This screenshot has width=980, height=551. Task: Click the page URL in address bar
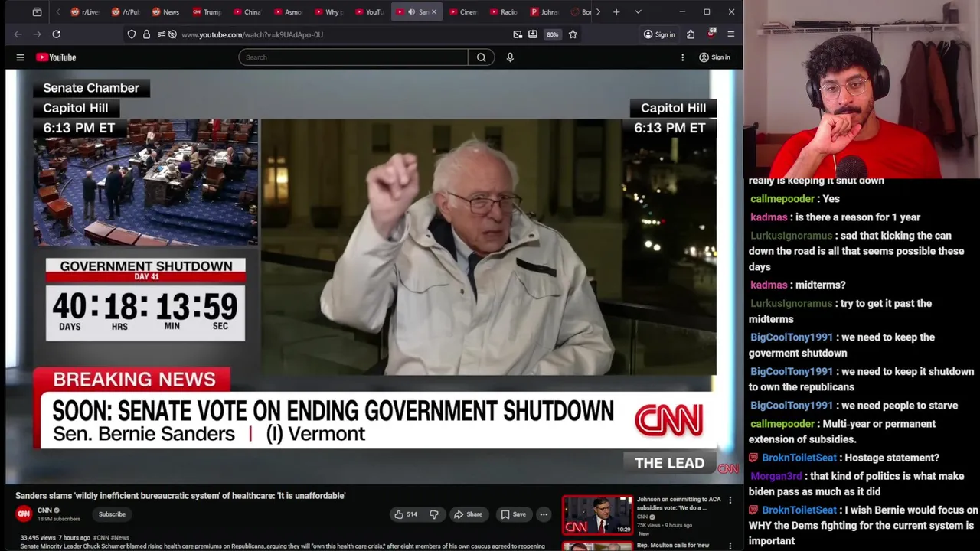pyautogui.click(x=252, y=34)
